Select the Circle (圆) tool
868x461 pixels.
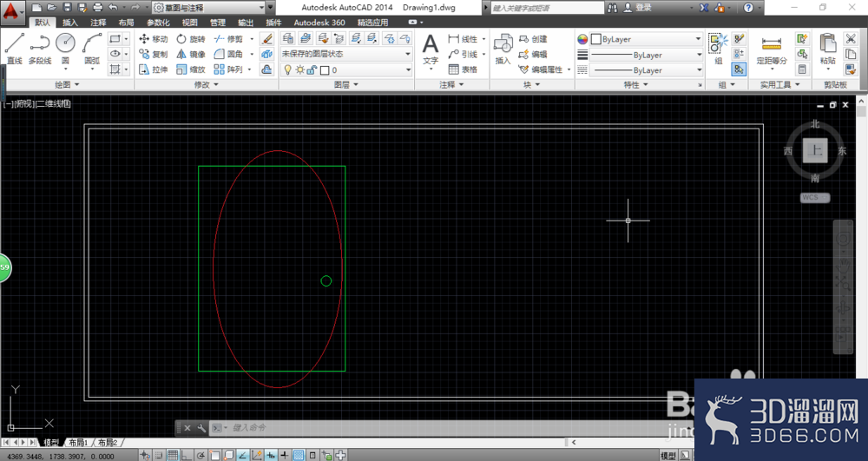pyautogui.click(x=65, y=49)
